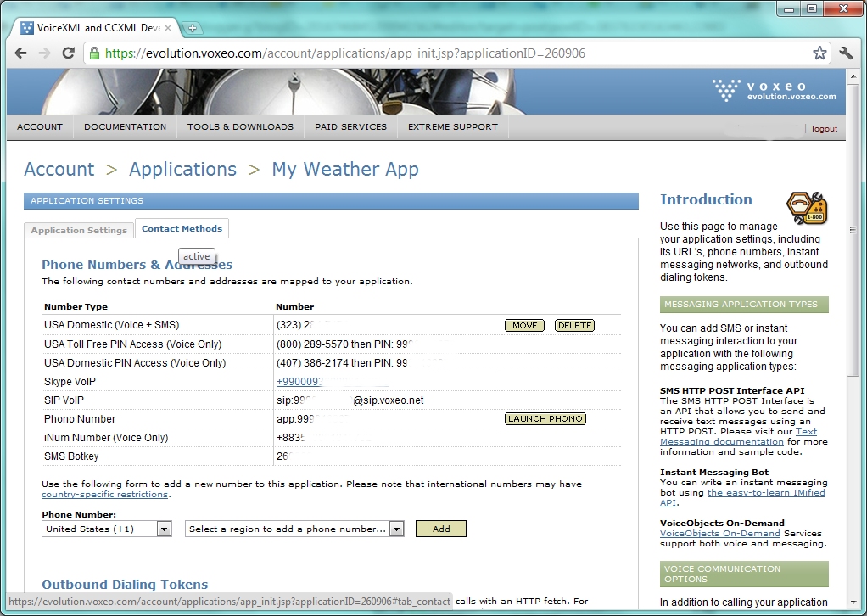Viewport: 867px width, 616px height.
Task: Click the scrollbar up arrow
Action: (x=853, y=75)
